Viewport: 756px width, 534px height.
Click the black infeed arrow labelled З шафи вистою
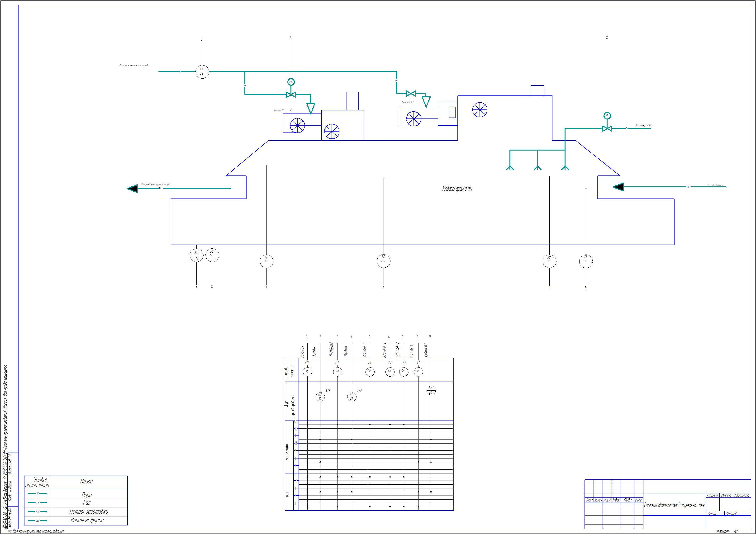[618, 187]
